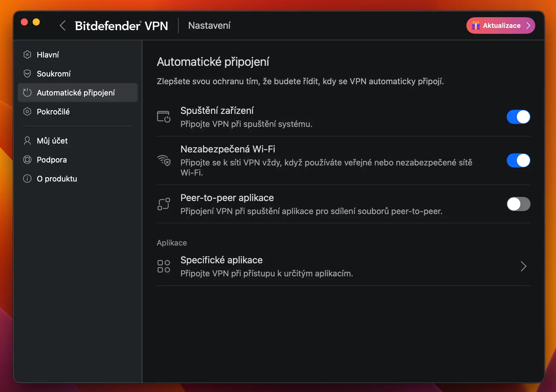This screenshot has height=392, width=556.
Task: Click the Specifické aplikace grid icon
Action: pyautogui.click(x=163, y=266)
